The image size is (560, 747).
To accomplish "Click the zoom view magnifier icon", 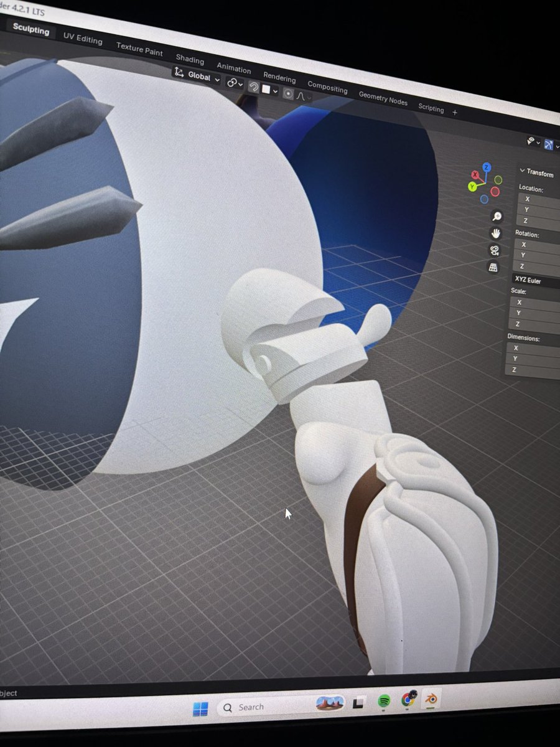I will [497, 216].
